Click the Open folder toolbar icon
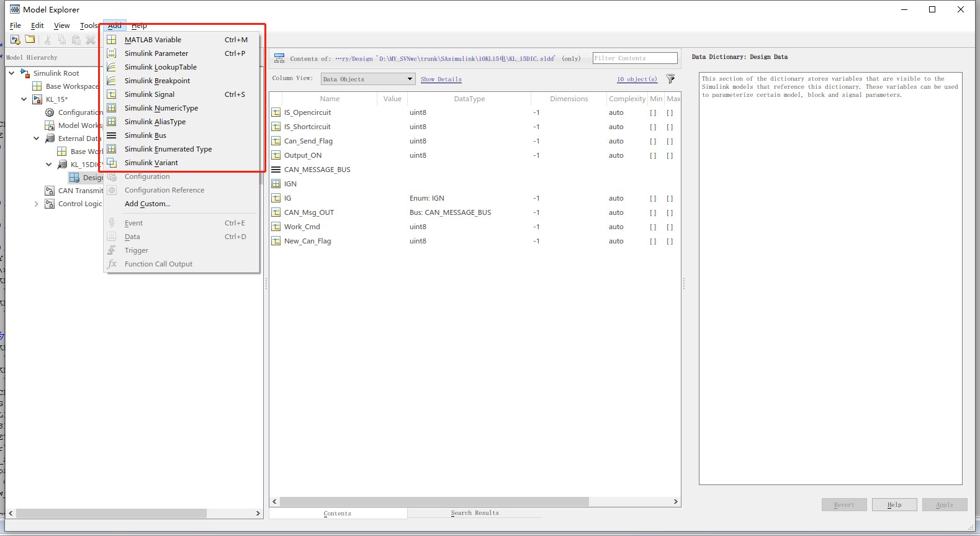Screen dimensions: 980x536 pyautogui.click(x=30, y=40)
